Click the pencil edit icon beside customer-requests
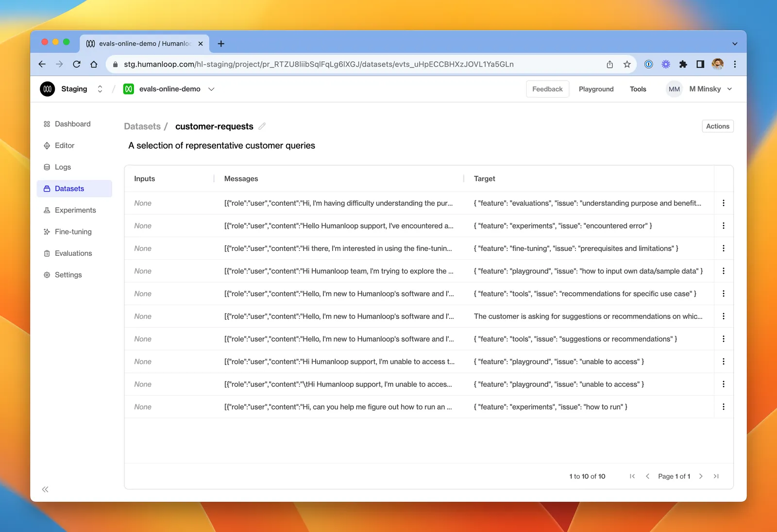This screenshot has height=532, width=777. [262, 126]
